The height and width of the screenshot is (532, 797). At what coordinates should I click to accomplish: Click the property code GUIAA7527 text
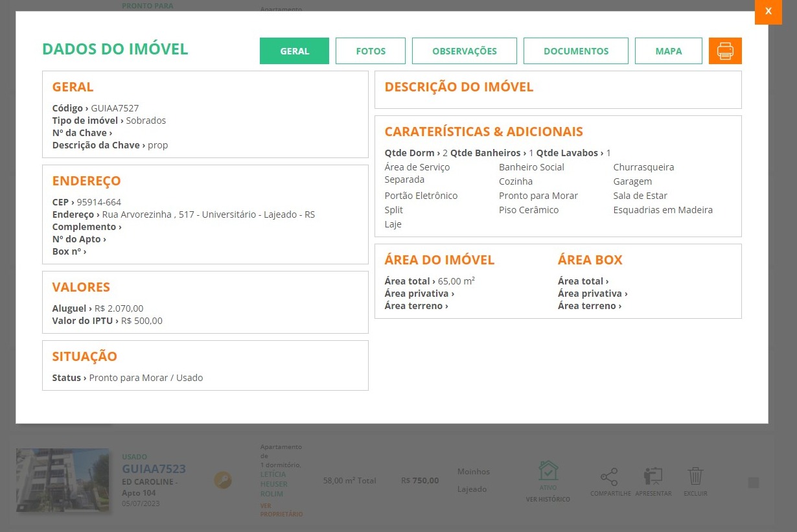point(115,108)
